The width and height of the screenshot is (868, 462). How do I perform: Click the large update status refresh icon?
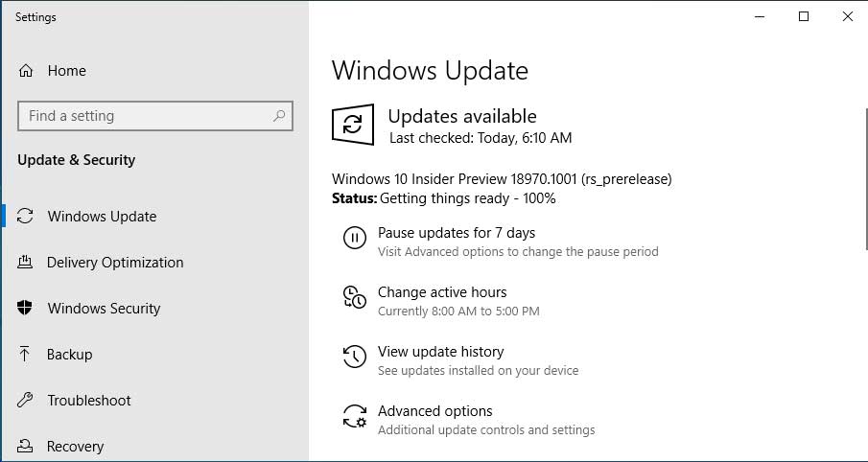point(353,125)
